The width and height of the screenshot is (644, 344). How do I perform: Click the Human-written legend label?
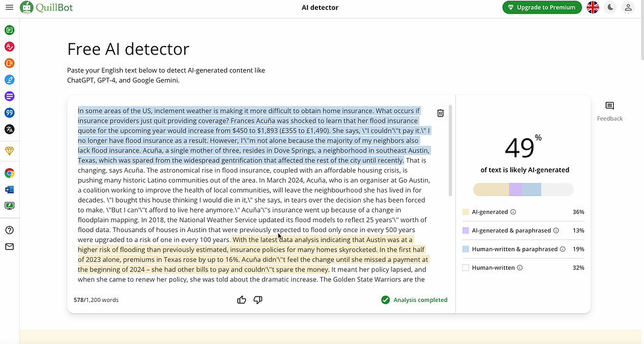pos(493,268)
